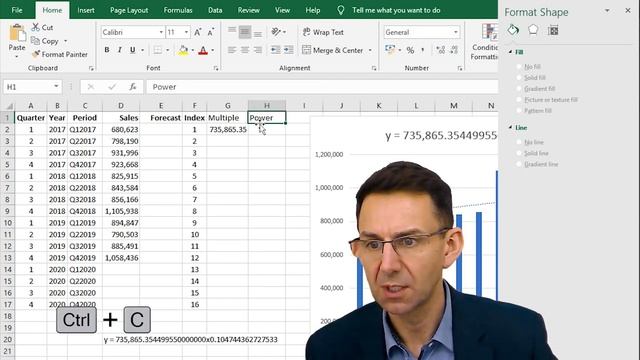Open Effects pentagon tab in Format Shape
Viewport: 640px width, 360px height.
click(x=533, y=30)
